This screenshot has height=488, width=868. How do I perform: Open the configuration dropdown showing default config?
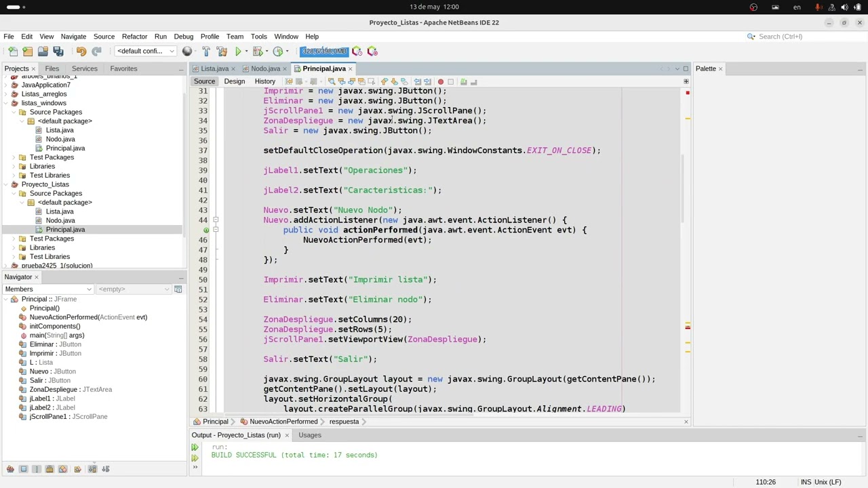(x=146, y=52)
